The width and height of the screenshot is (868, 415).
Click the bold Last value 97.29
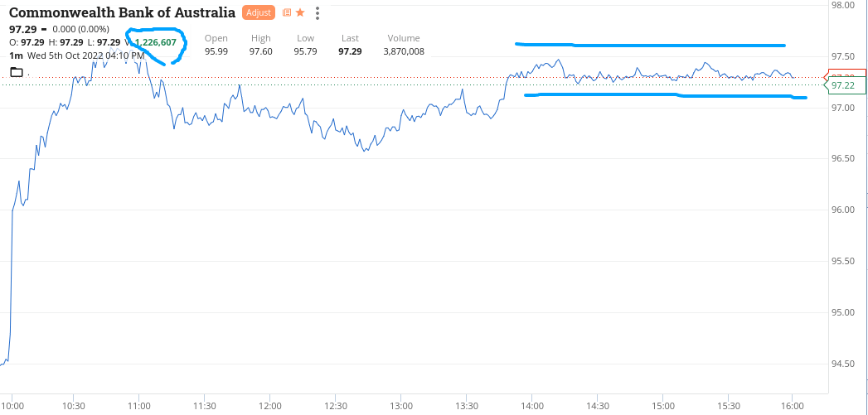(x=350, y=51)
